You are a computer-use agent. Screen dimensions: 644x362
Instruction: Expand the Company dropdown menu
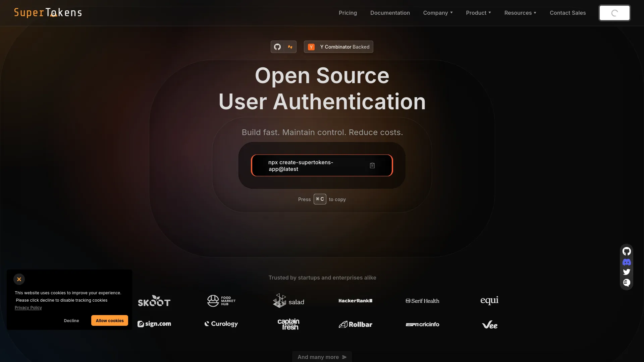pos(438,13)
